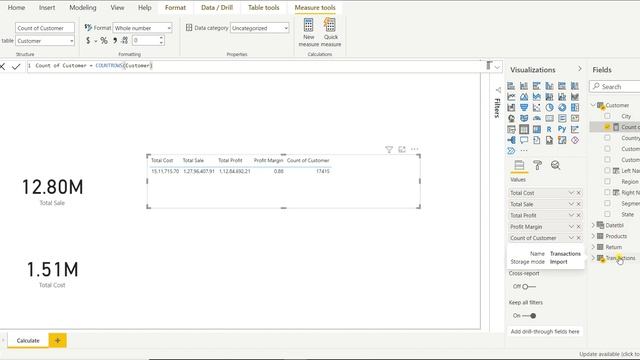The width and height of the screenshot is (640, 360).
Task: Select the table visual icon
Action: [x=524, y=129]
